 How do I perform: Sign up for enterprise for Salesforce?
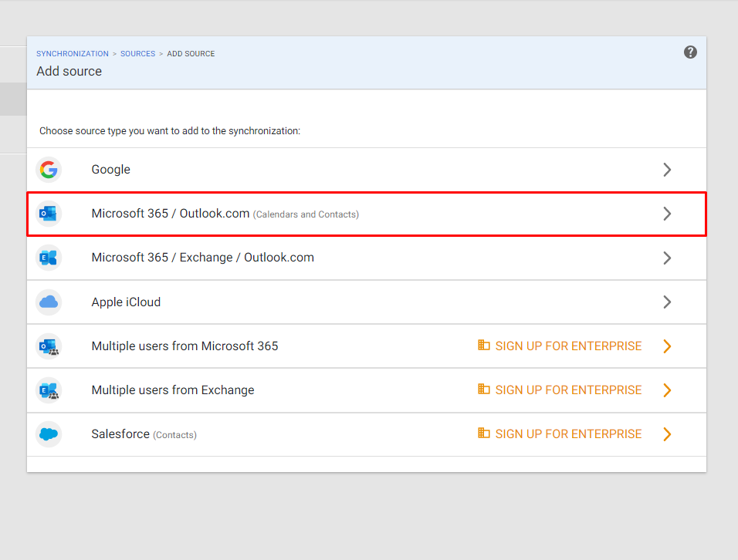[x=568, y=434]
